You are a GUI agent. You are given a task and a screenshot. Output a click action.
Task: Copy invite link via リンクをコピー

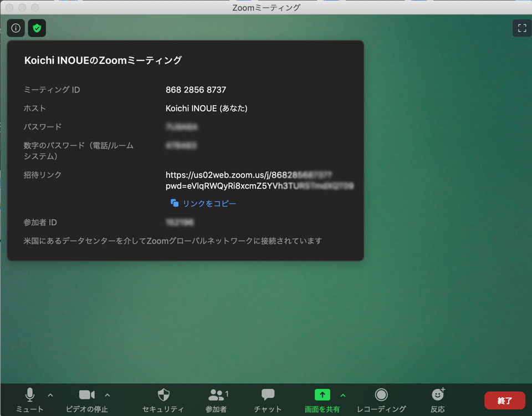coord(209,204)
